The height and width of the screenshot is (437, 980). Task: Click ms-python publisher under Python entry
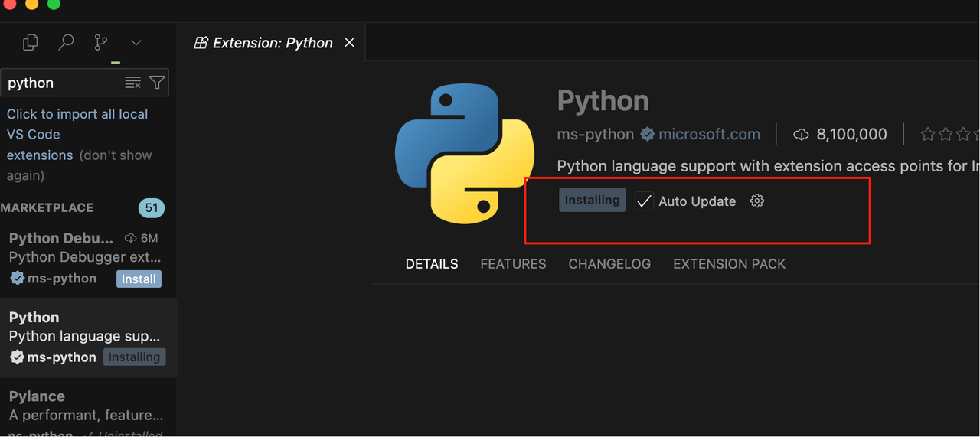coord(62,357)
